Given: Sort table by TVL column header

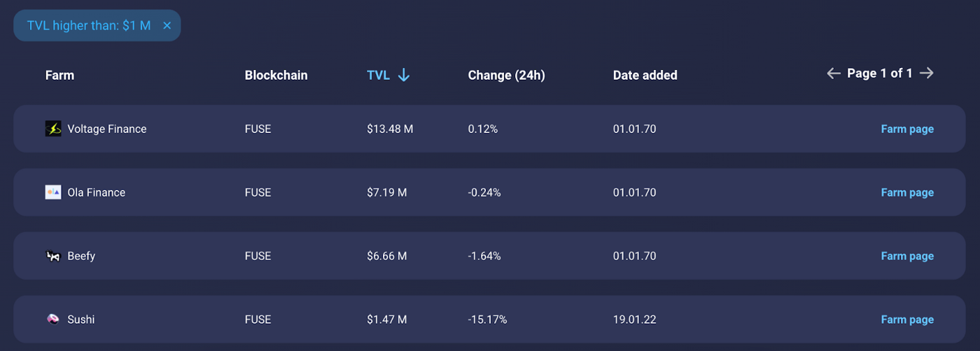Looking at the screenshot, I should tap(378, 75).
